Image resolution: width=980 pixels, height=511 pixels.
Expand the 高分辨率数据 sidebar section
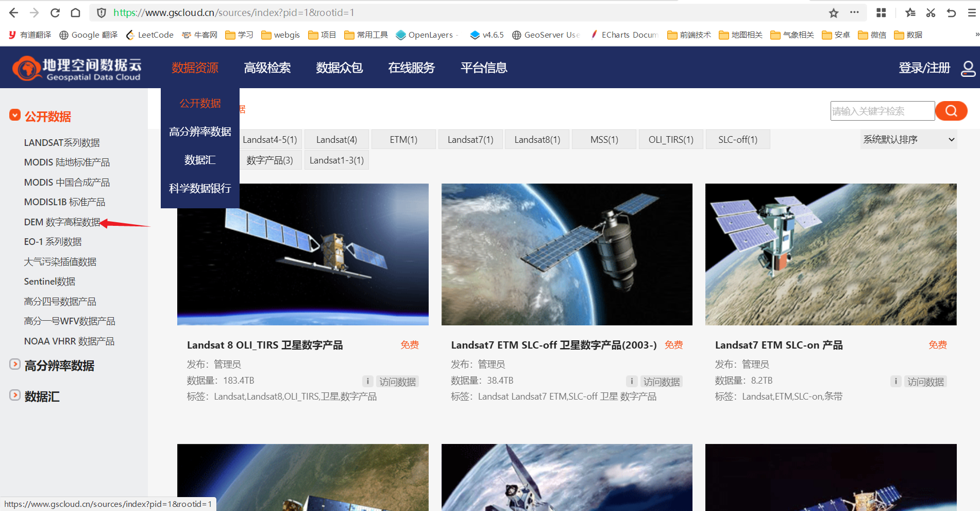pos(15,364)
